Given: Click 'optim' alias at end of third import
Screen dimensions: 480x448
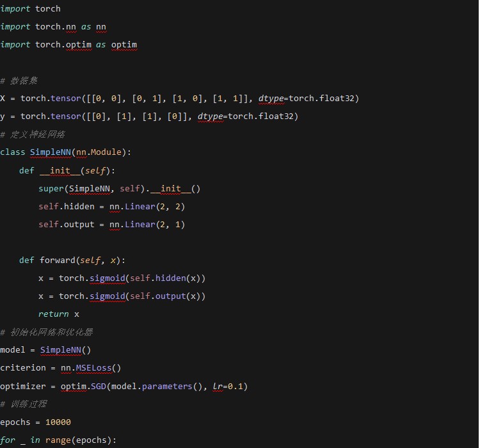Looking at the screenshot, I should tap(124, 44).
